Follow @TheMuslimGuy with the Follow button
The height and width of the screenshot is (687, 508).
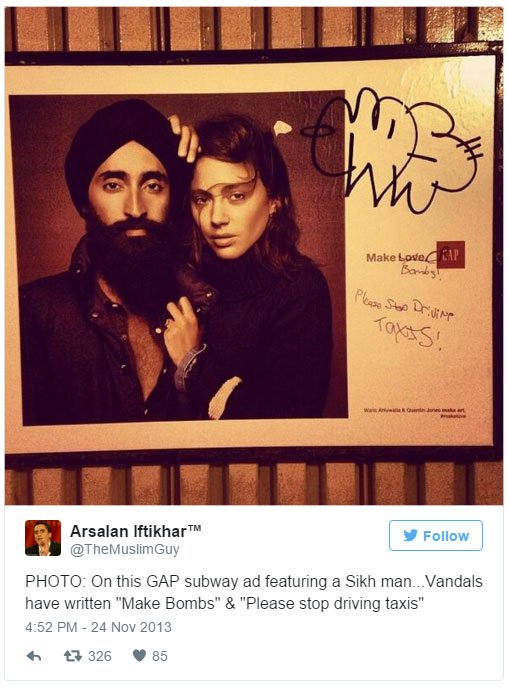[x=436, y=535]
